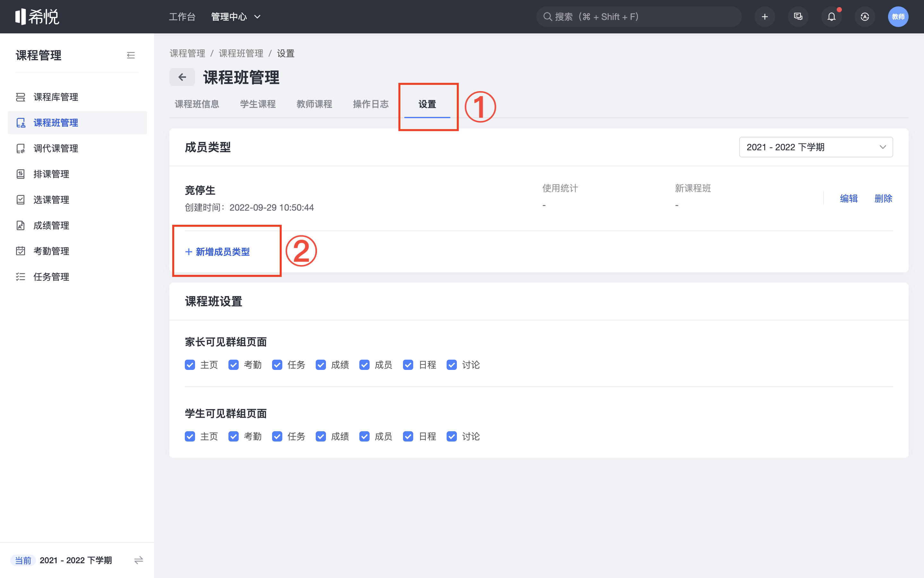Click 课程管理 in the breadcrumb
The height and width of the screenshot is (578, 924).
click(187, 54)
